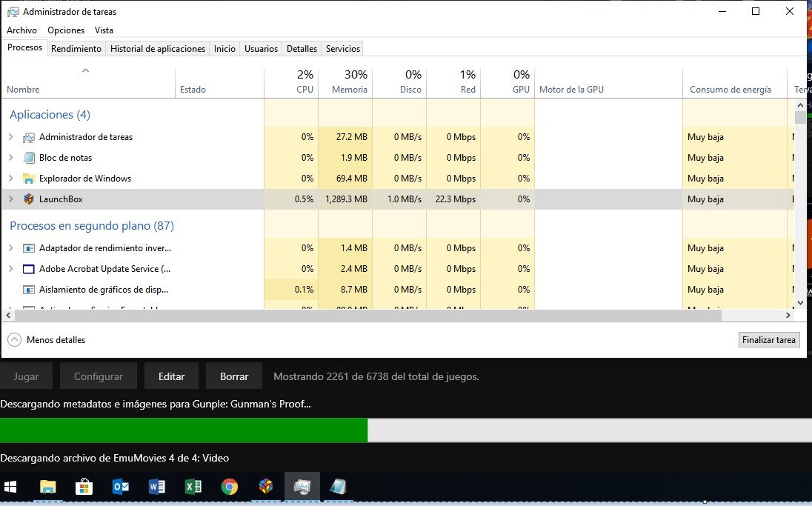Screen dimensions: 812x506
Task: Open Notepad from the taskbar
Action: tap(338, 487)
